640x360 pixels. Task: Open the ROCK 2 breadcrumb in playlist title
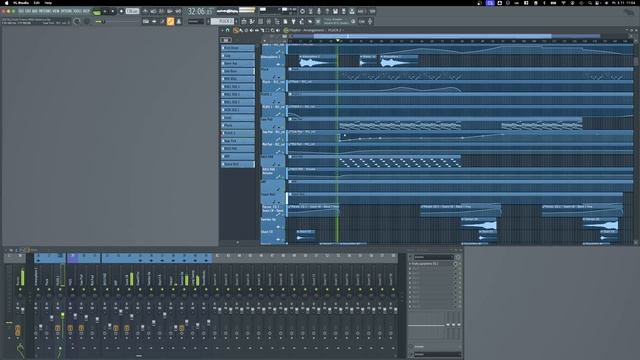[x=335, y=30]
